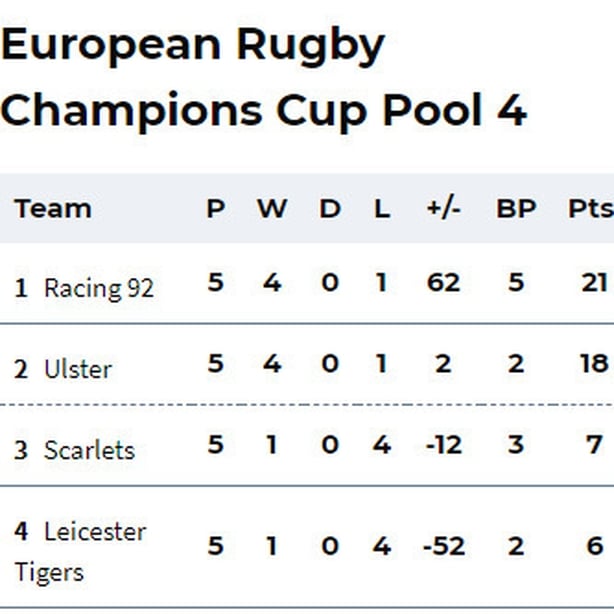The image size is (614, 614).
Task: Open the Ulster team name
Action: (x=78, y=369)
